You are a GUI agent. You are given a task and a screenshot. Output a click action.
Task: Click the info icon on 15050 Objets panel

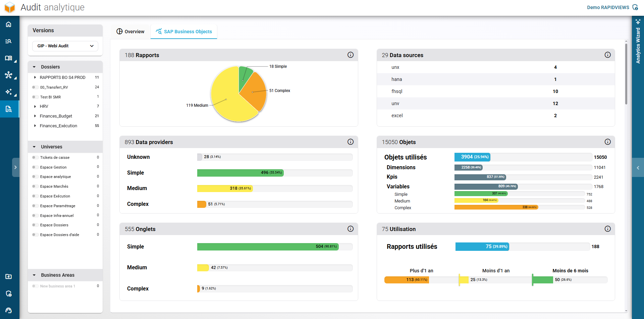(608, 142)
